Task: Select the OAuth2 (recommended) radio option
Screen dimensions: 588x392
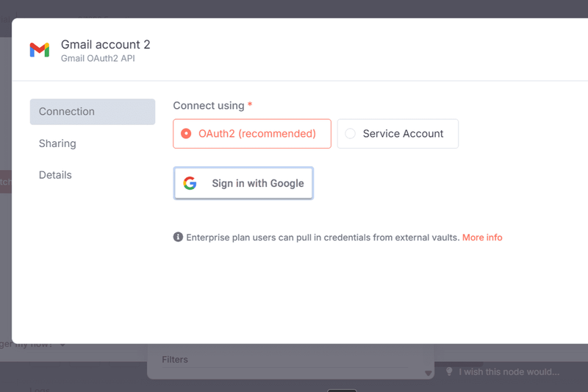Action: (x=186, y=134)
